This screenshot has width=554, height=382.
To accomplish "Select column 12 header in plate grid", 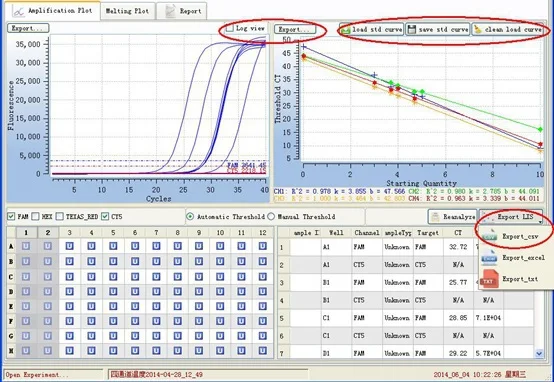I will (263, 233).
